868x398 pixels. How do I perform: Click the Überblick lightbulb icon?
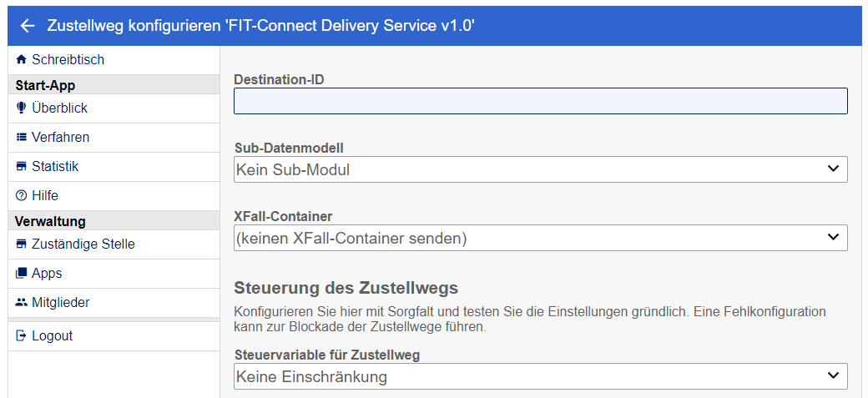tap(22, 108)
